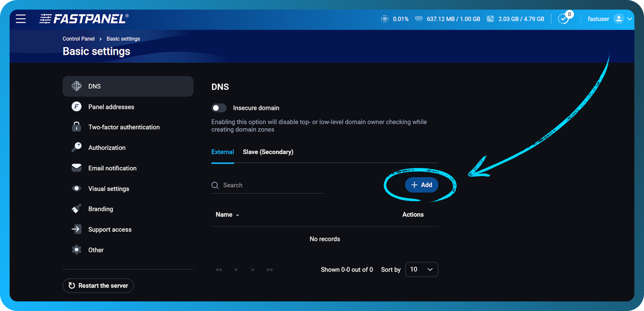Click inside the Search input field
Viewport: 644px width, 311px height.
pos(260,185)
